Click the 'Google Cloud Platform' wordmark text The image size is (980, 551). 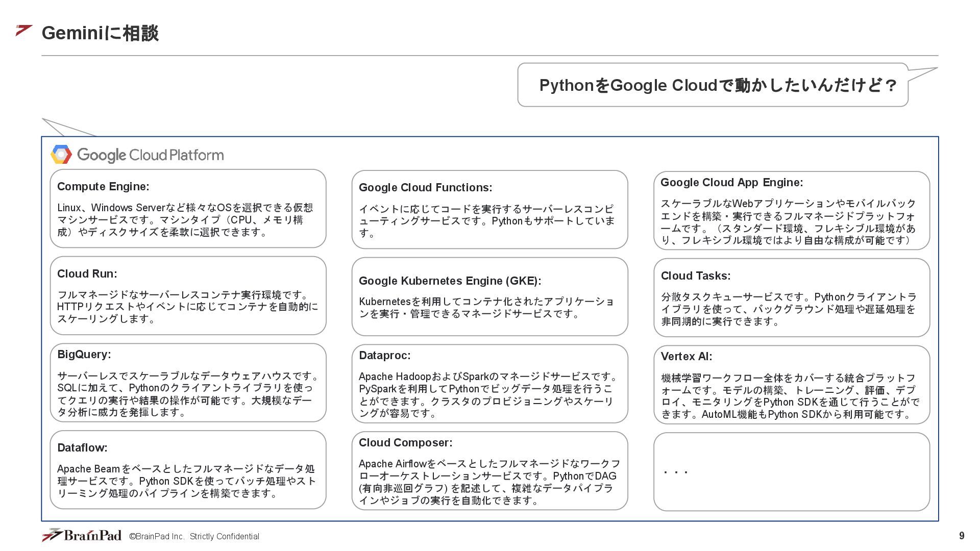pos(151,155)
